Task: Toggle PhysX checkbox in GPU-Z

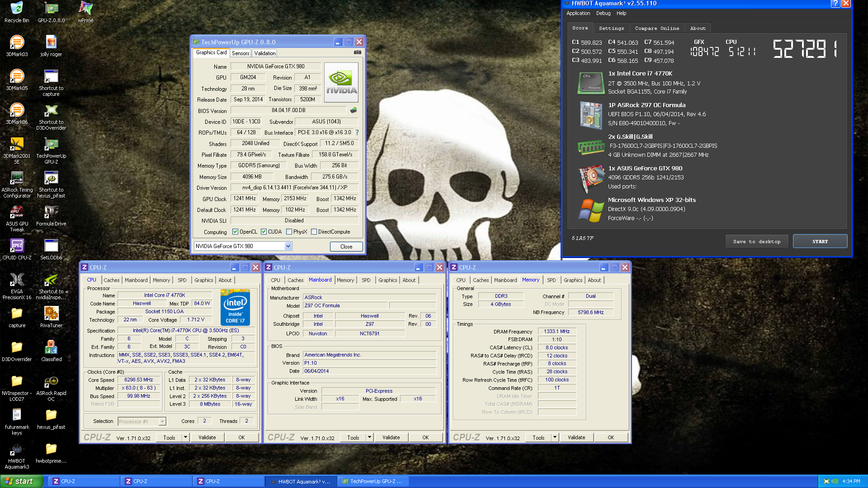Action: click(x=289, y=232)
